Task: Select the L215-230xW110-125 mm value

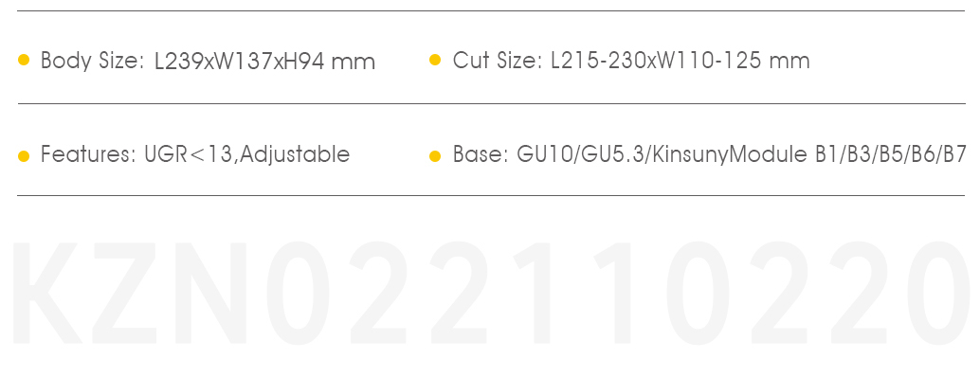Action: tap(680, 61)
